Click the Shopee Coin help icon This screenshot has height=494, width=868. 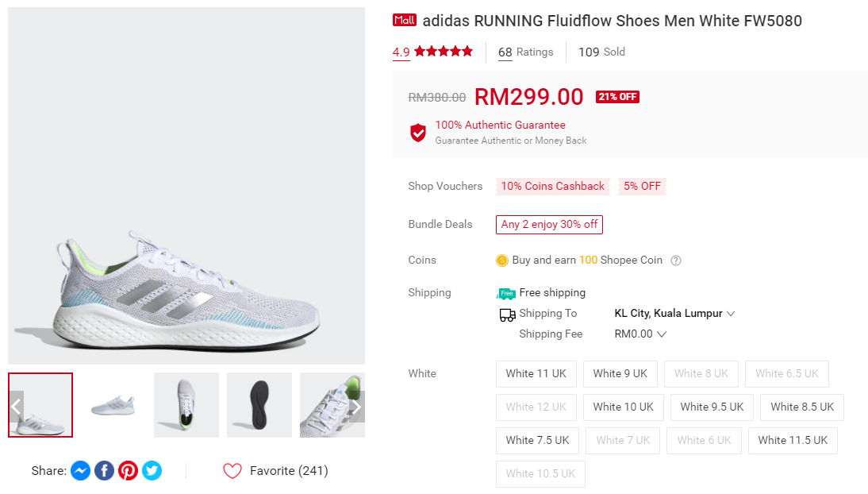pyautogui.click(x=676, y=261)
